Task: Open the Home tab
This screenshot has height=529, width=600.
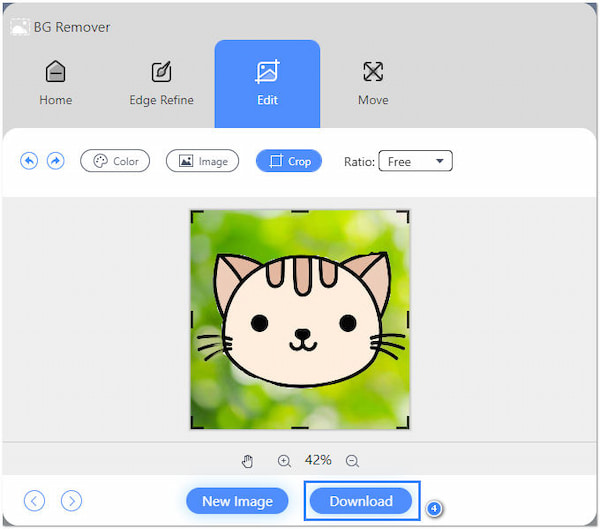Action: (56, 83)
